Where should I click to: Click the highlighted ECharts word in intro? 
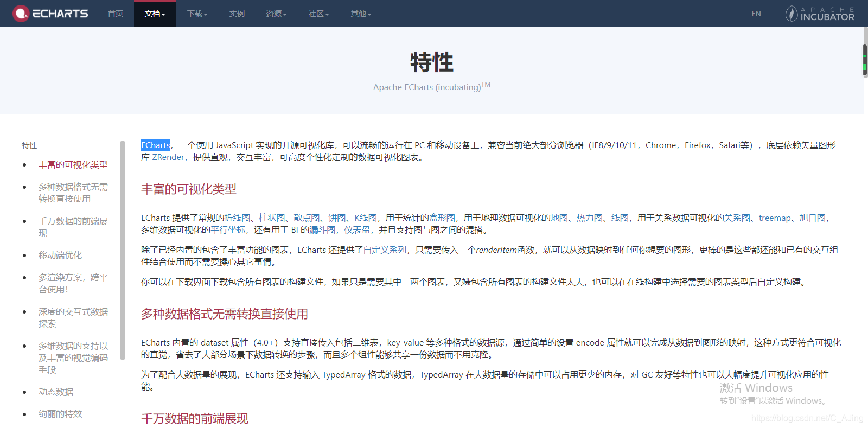point(156,145)
